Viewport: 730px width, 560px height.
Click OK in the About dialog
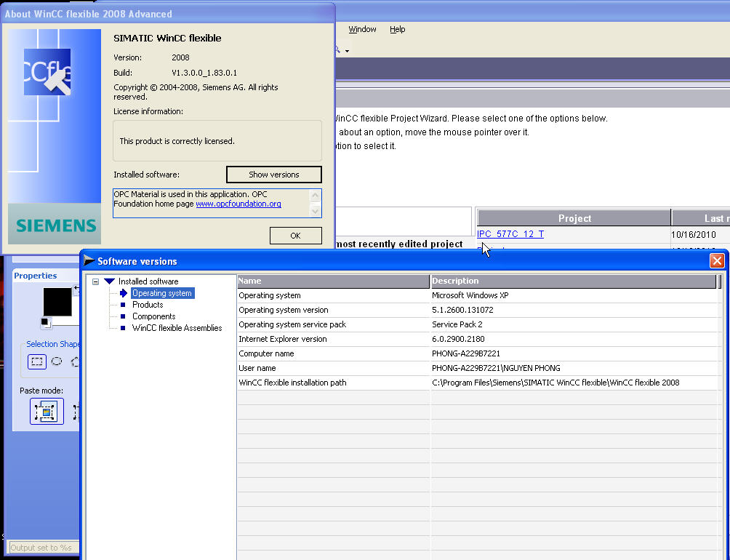tap(295, 236)
